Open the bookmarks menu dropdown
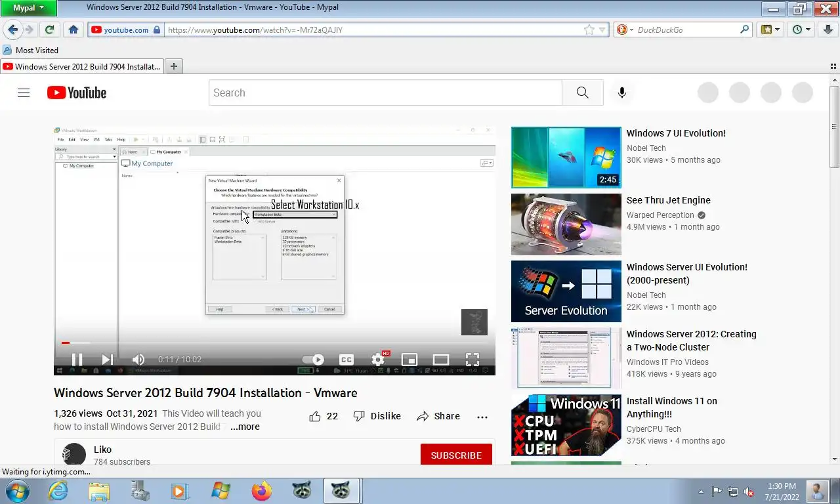 (x=770, y=30)
